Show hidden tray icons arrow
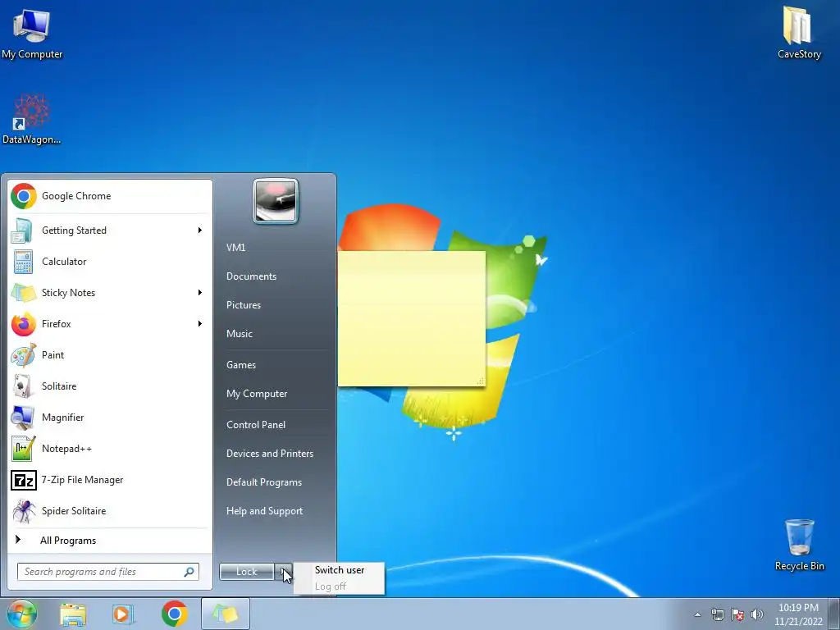 697,614
